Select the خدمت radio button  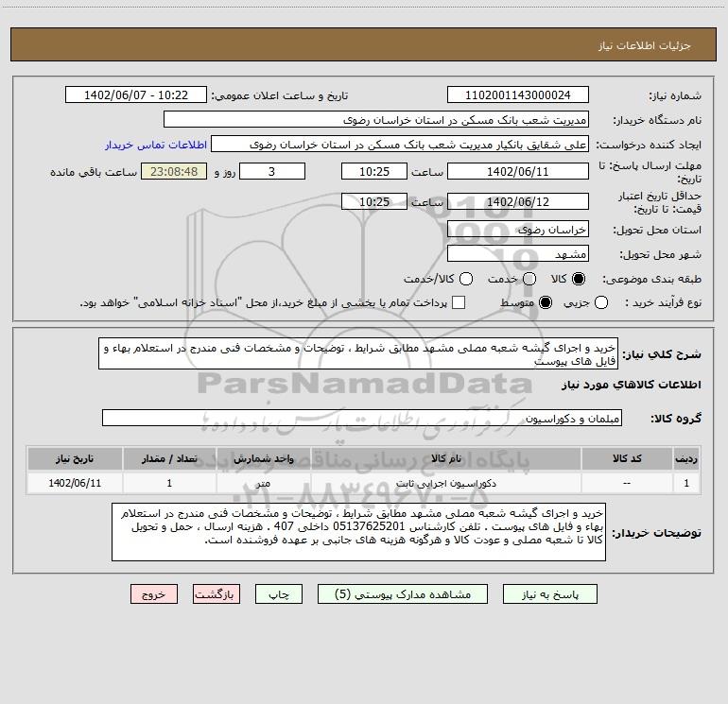529,279
